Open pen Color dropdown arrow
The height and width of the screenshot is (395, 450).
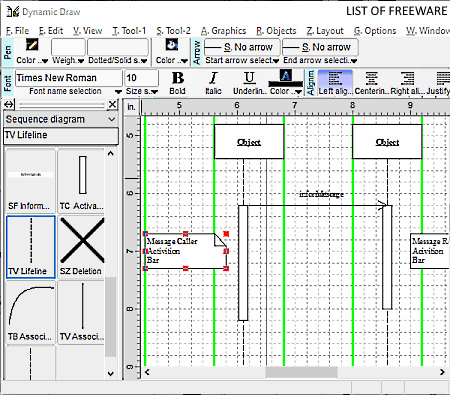pos(44,61)
